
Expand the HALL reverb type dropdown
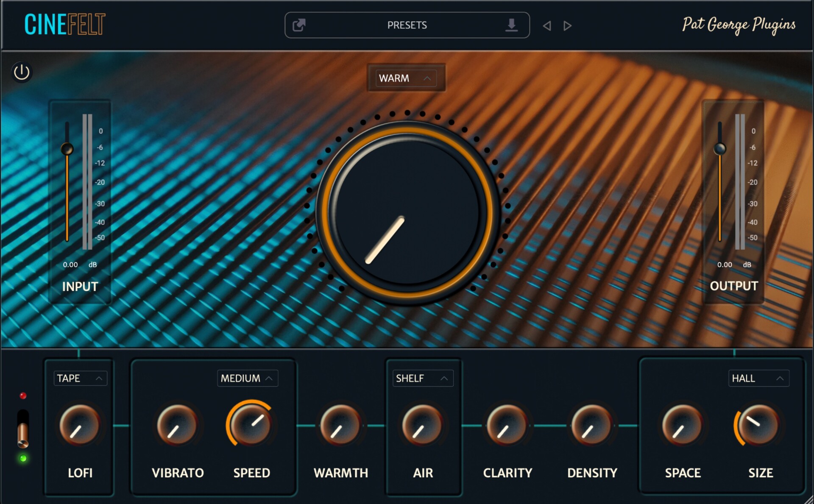point(758,378)
